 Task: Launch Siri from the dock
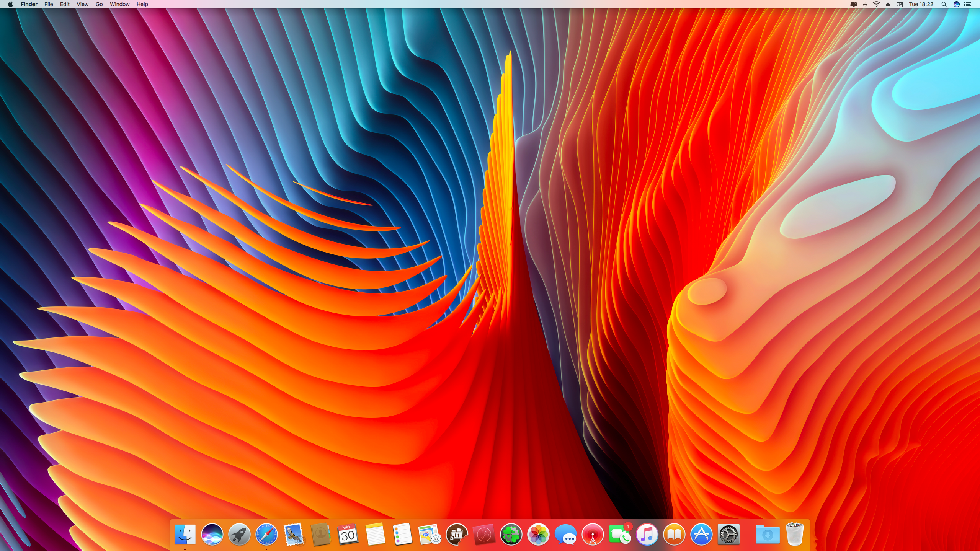pyautogui.click(x=212, y=534)
